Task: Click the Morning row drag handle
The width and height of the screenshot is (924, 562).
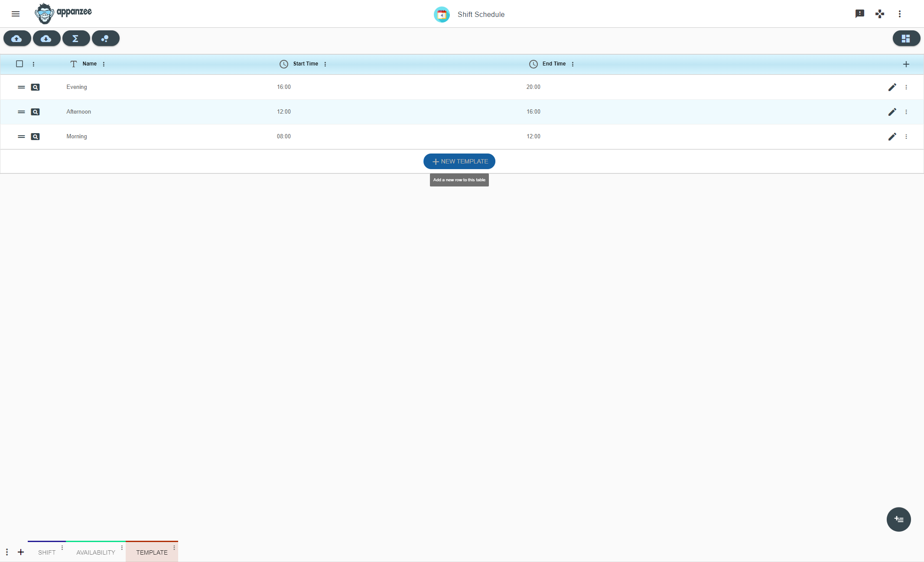Action: 21,137
